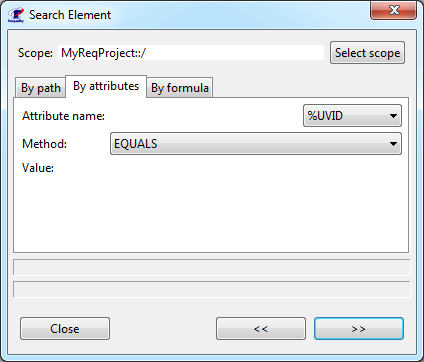Click the Close button at bottom left
This screenshot has height=362, width=424.
tap(65, 329)
